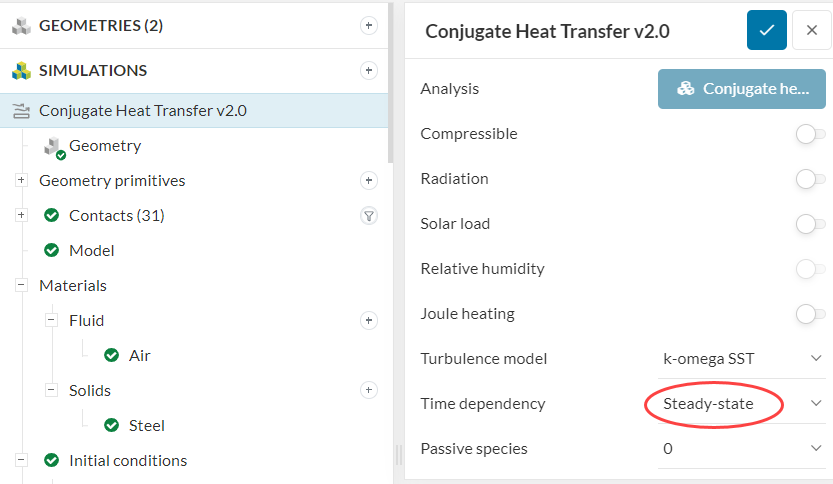
Task: Add a new Fluid material
Action: click(x=369, y=321)
